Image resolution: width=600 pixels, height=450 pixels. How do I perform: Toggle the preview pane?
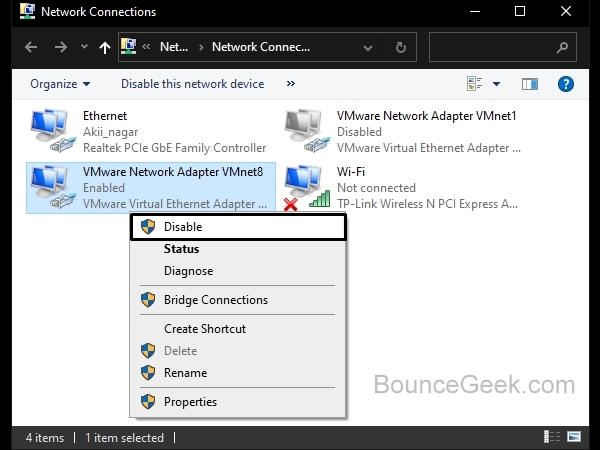[x=530, y=84]
